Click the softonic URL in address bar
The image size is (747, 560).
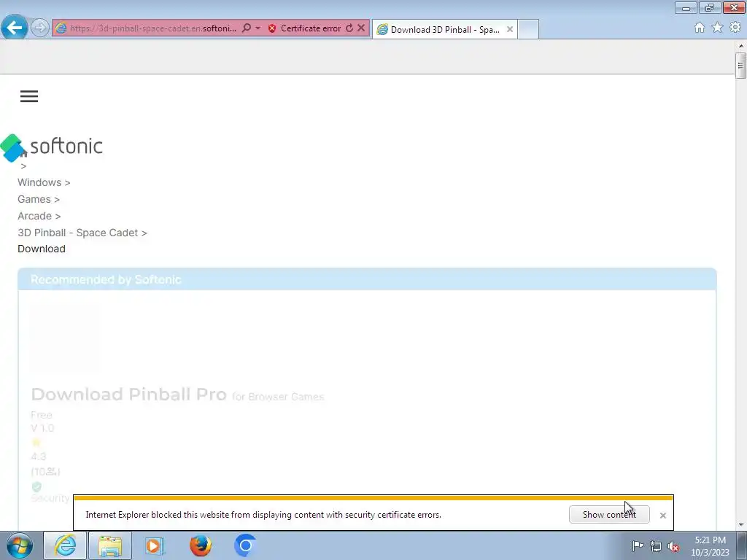tap(152, 28)
